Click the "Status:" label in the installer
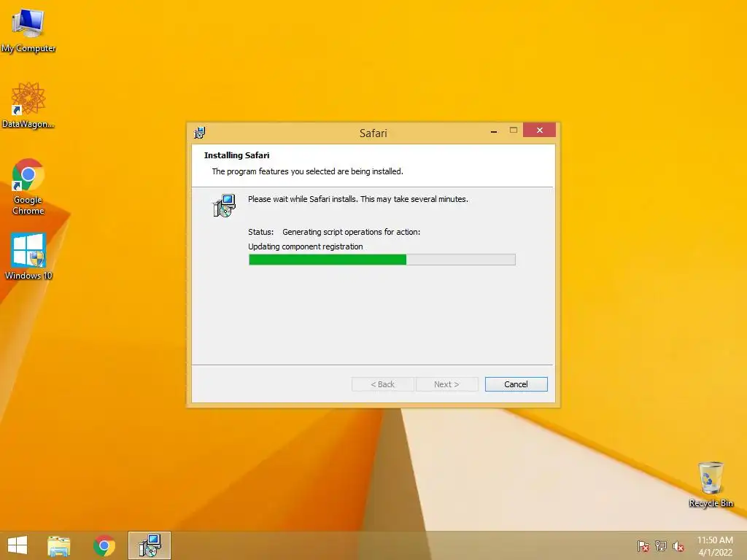747x560 pixels. 260,232
